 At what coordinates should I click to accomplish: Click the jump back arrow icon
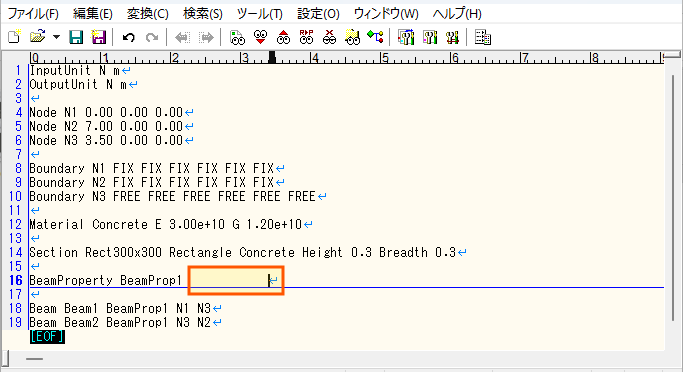[182, 37]
